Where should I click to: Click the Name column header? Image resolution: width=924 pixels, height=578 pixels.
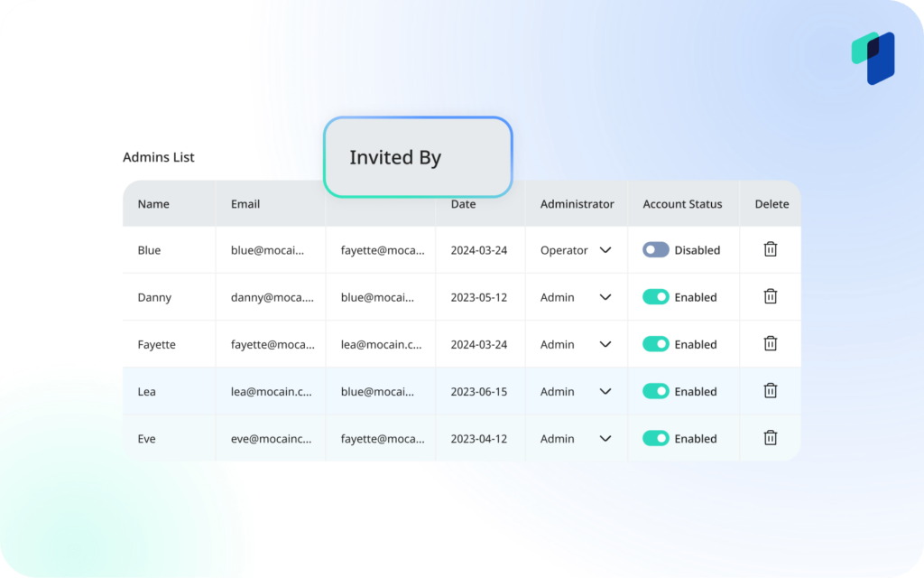pyautogui.click(x=153, y=204)
